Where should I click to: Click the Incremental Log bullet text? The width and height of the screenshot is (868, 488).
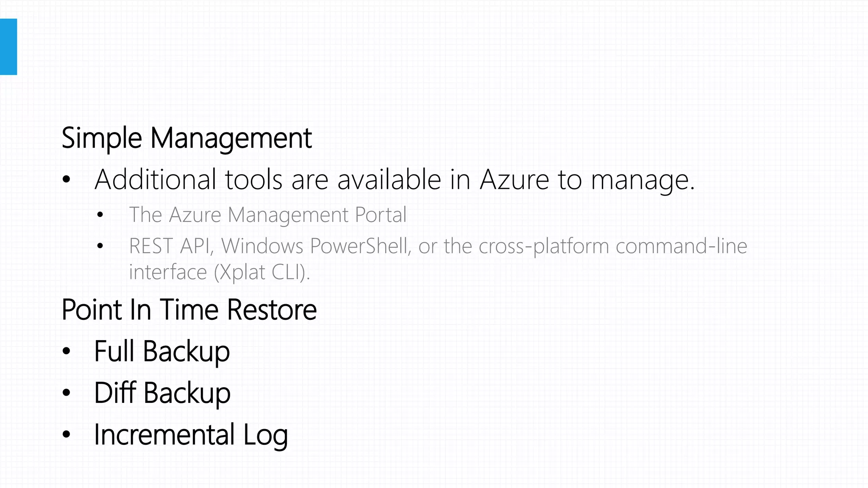[191, 435]
